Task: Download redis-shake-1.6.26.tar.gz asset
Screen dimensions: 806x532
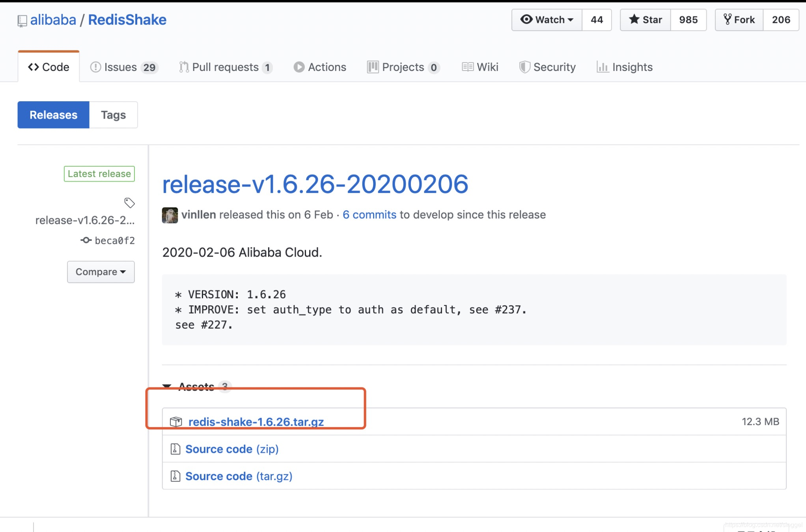Action: point(256,421)
